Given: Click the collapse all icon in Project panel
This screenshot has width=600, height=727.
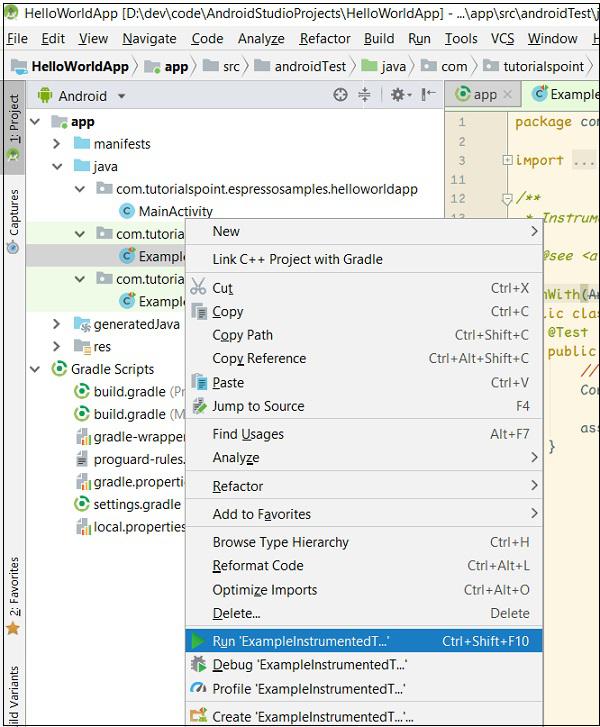Looking at the screenshot, I should tap(364, 95).
